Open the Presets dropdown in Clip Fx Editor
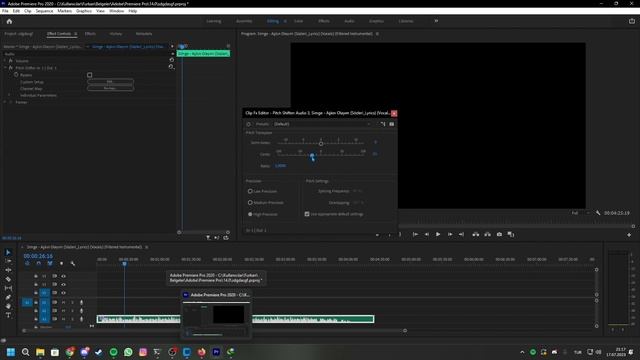Viewport: 640px width, 360px height. pyautogui.click(x=322, y=124)
